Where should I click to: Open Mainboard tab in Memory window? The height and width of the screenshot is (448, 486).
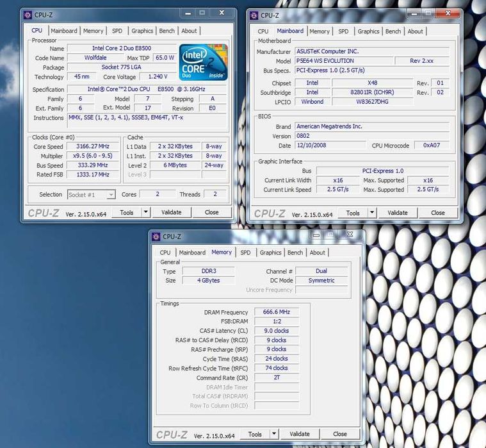tap(192, 253)
